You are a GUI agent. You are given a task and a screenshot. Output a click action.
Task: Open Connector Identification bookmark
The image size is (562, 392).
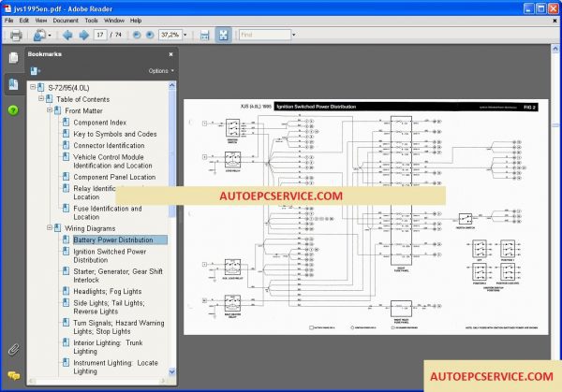click(x=109, y=145)
